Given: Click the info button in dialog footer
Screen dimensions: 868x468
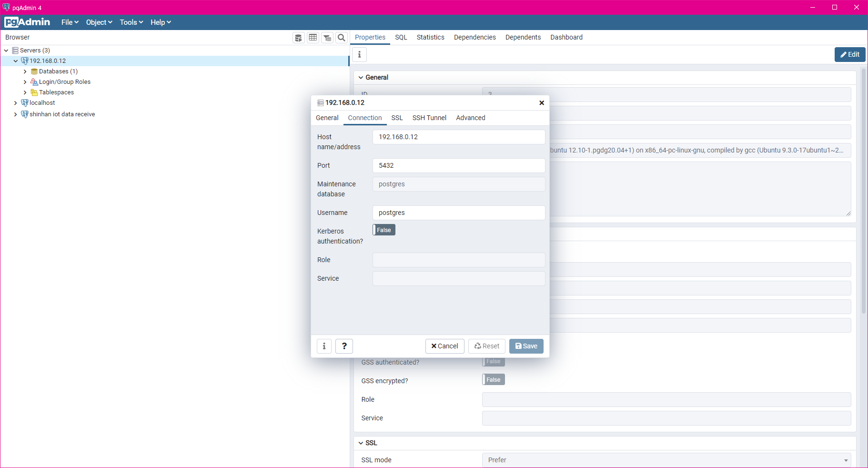Looking at the screenshot, I should (x=324, y=346).
